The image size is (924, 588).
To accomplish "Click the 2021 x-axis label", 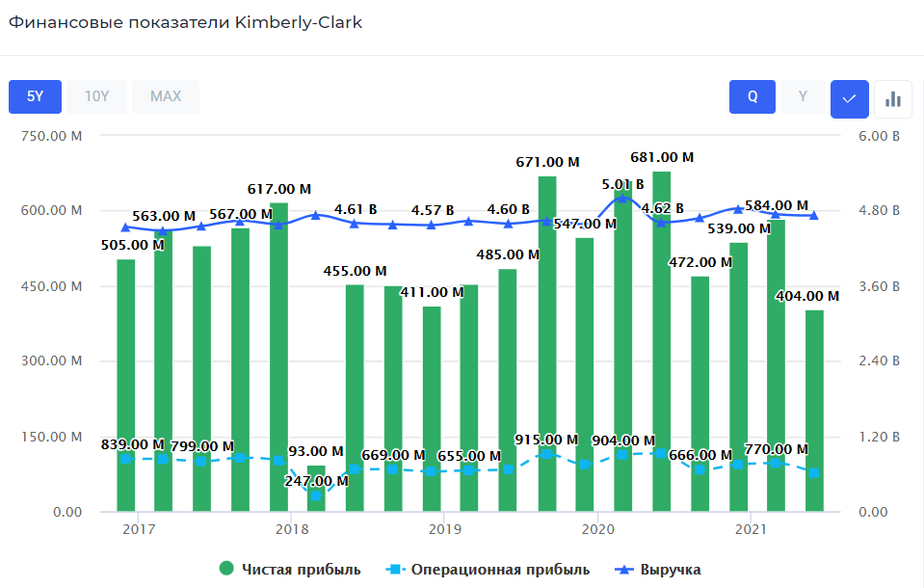I will point(751,529).
